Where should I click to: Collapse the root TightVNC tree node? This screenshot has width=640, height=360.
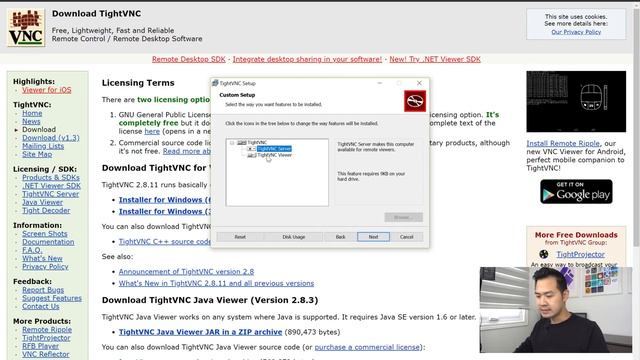pyautogui.click(x=232, y=142)
